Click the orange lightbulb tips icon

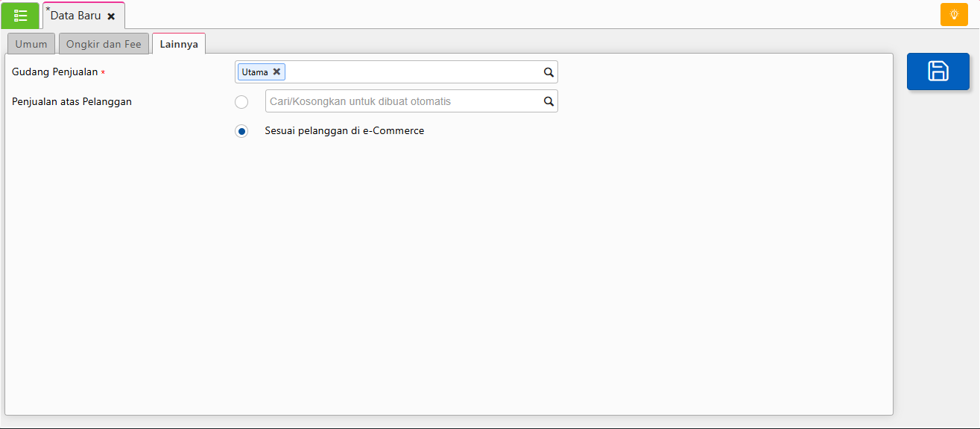click(x=954, y=15)
